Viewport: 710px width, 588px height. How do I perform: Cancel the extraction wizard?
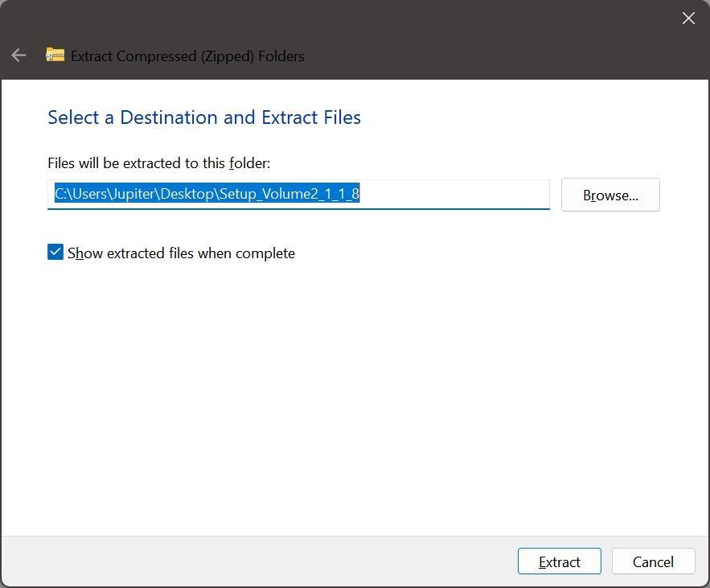pos(653,561)
